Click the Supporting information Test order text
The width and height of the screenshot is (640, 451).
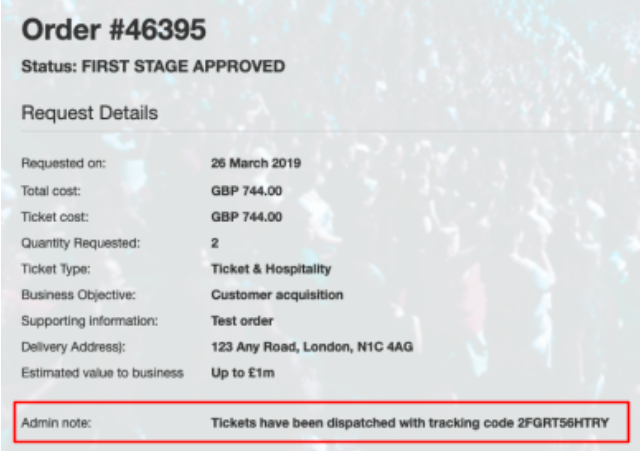coord(242,321)
